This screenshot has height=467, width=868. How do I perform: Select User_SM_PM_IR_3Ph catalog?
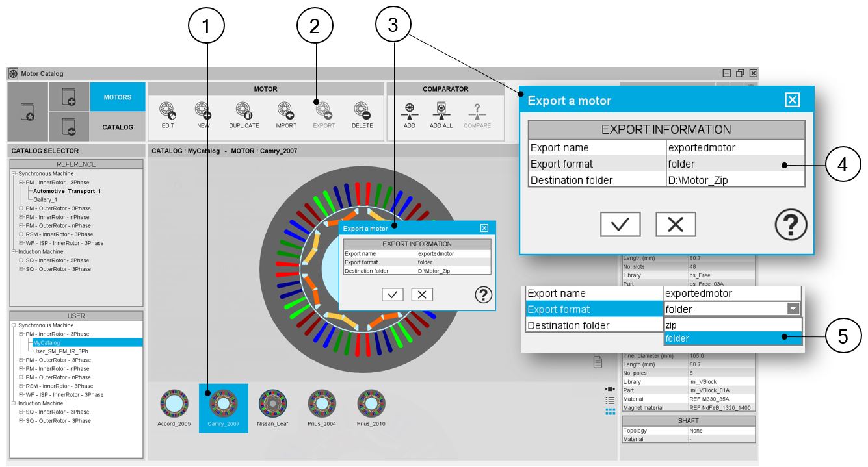60,351
